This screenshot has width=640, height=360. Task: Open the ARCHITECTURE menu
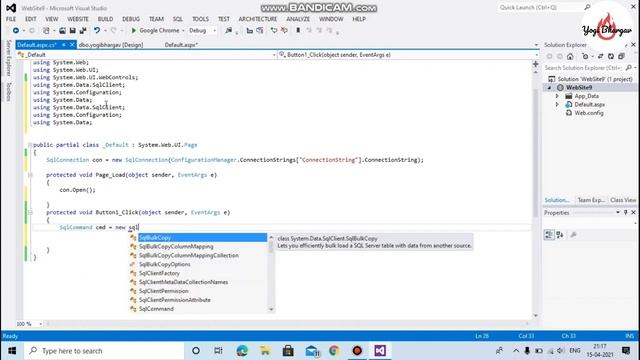[258, 19]
